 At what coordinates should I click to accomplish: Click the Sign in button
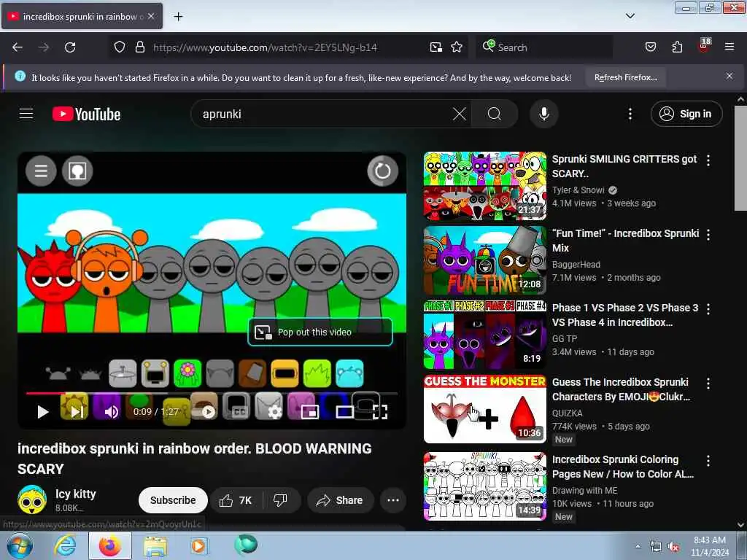tap(686, 114)
